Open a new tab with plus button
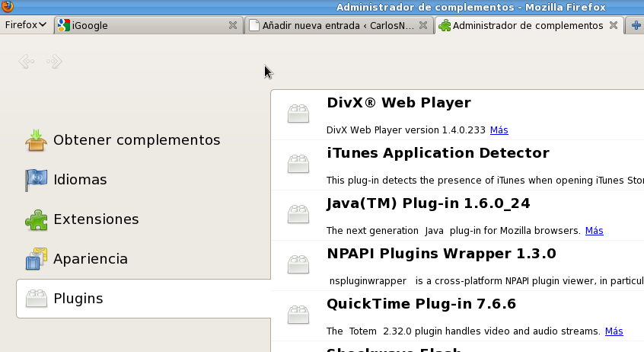This screenshot has height=352, width=644. 636,25
